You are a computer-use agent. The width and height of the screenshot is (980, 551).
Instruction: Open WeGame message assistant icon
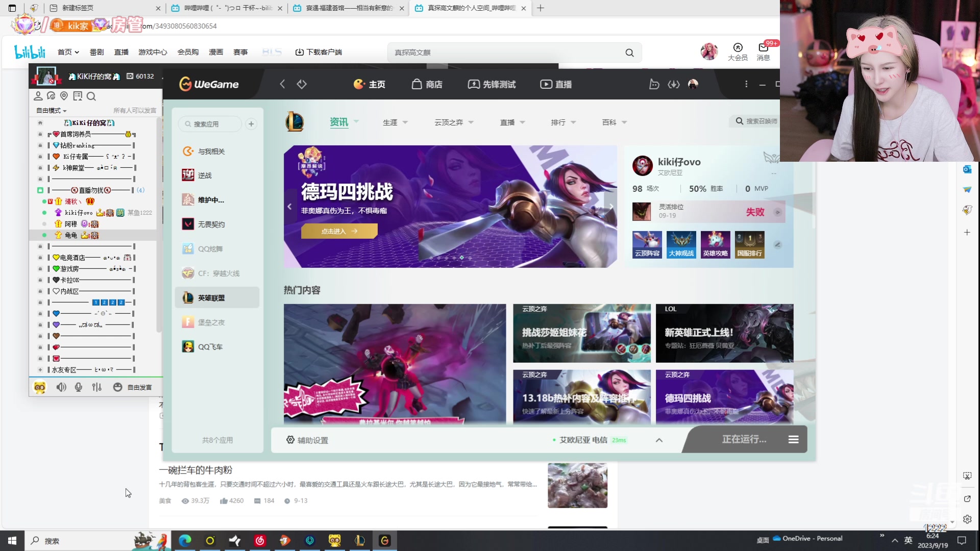[654, 84]
